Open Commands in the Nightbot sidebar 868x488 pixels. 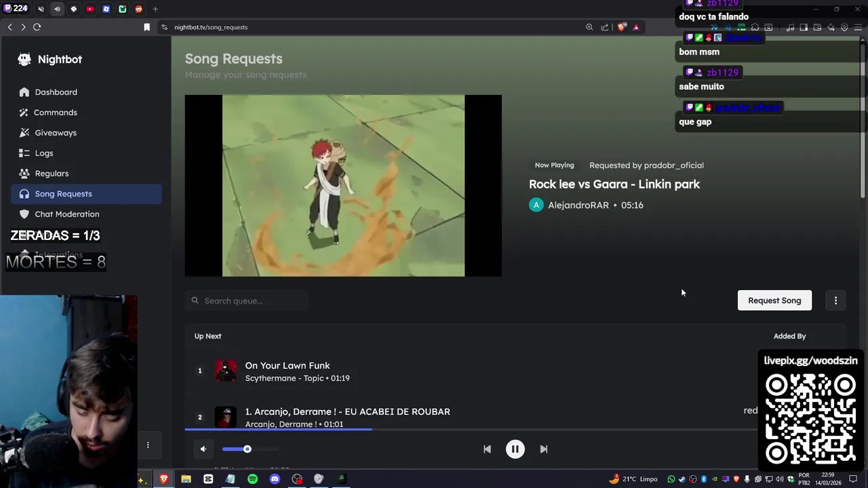[86, 113]
